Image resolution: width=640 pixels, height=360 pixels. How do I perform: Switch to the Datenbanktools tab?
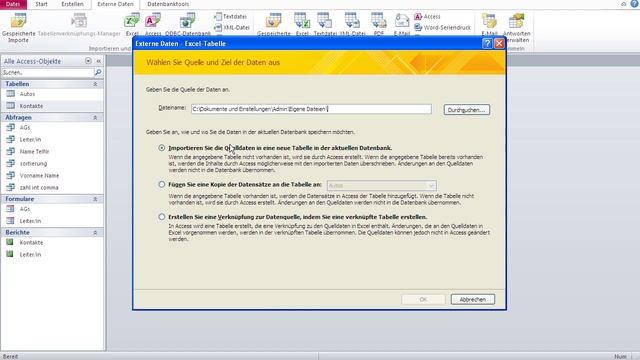[x=168, y=4]
